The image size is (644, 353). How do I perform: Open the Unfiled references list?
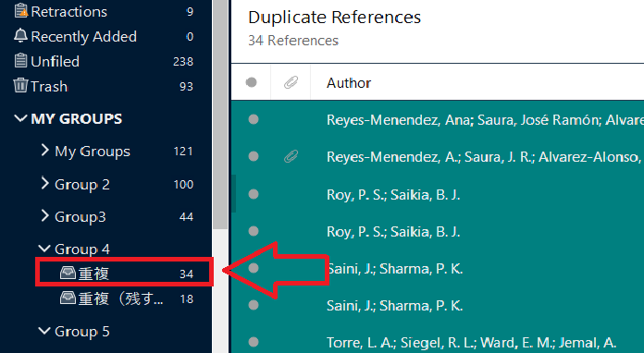click(x=55, y=62)
